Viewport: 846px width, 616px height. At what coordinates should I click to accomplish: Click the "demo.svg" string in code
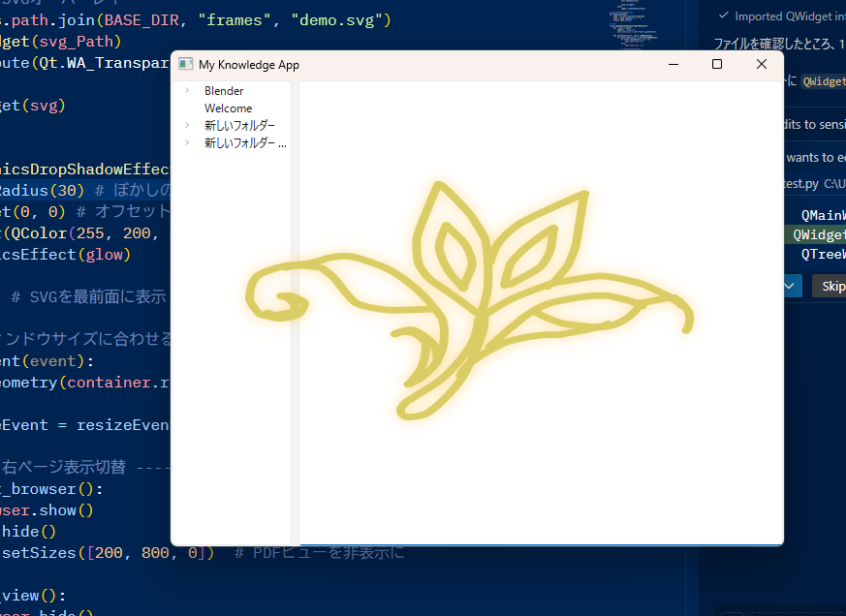[x=336, y=20]
